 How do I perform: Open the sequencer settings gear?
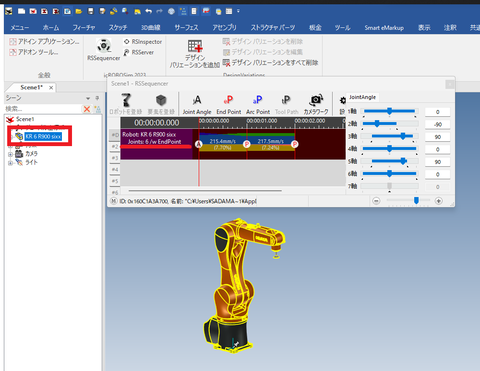342,100
